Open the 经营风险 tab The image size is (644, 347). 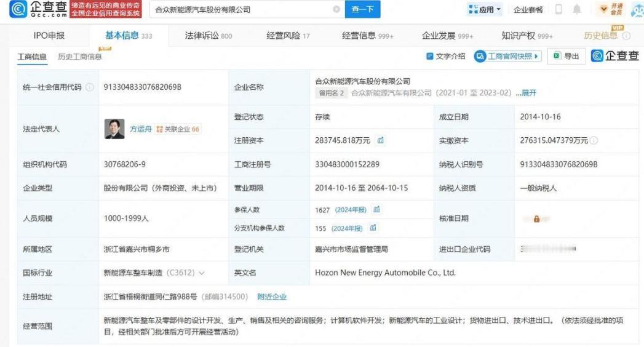click(x=288, y=36)
